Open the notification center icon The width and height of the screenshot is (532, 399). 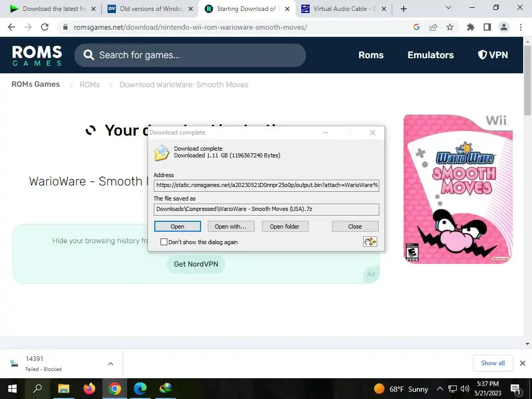[x=516, y=390]
